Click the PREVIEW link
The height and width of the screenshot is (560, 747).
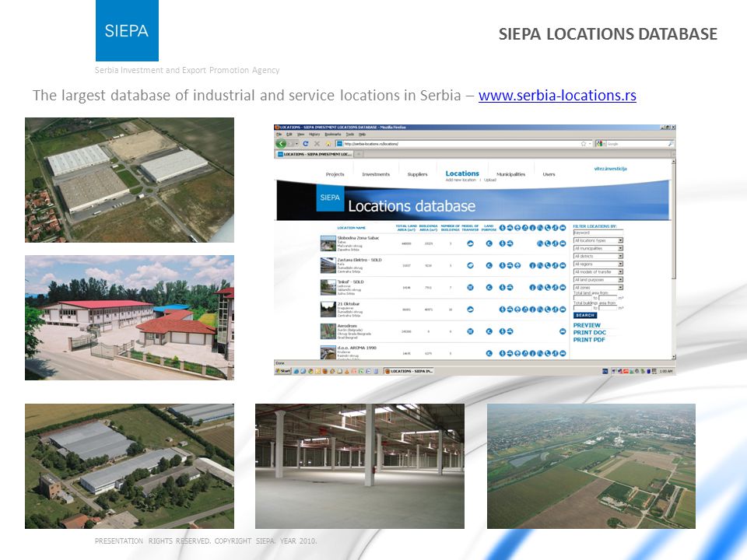(x=587, y=325)
